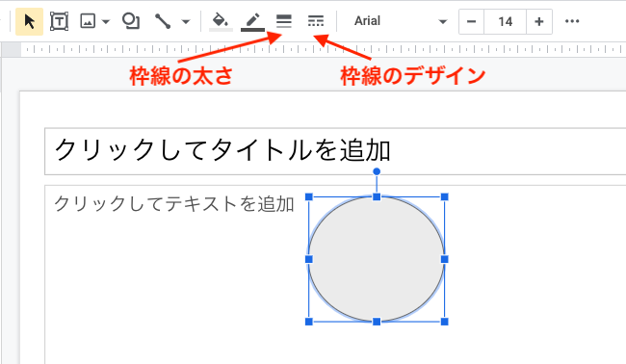Click the body placeholder クリックしてテキストを追加
Image resolution: width=626 pixels, height=364 pixels.
click(x=174, y=203)
